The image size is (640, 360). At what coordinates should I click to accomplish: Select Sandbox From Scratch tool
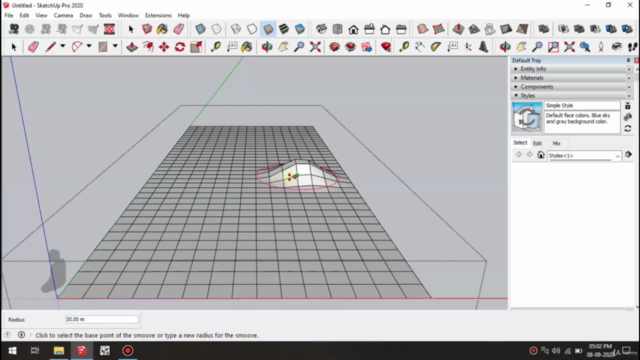click(x=439, y=29)
